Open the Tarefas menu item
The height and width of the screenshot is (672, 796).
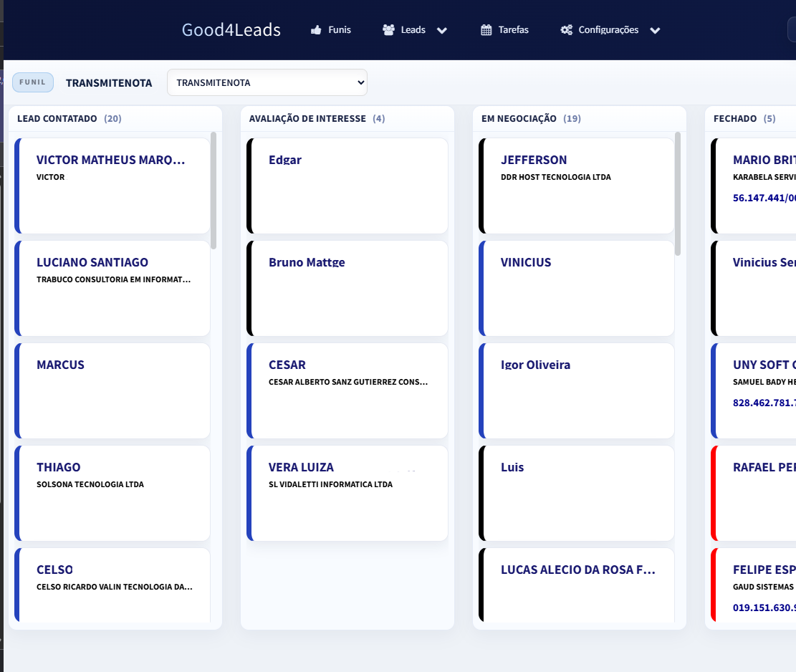click(x=513, y=30)
